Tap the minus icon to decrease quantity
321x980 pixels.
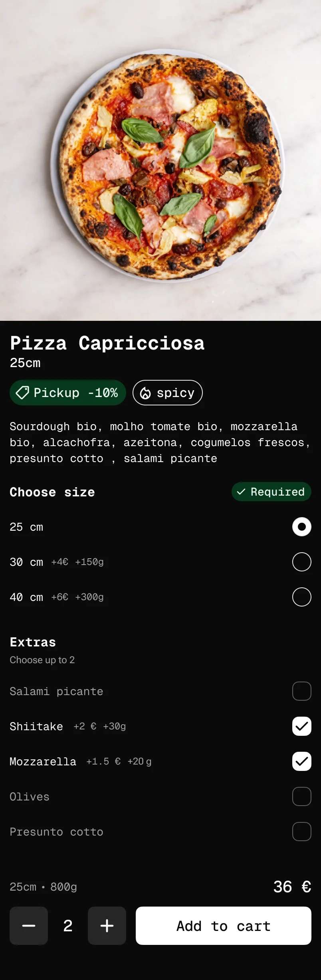coord(28,926)
